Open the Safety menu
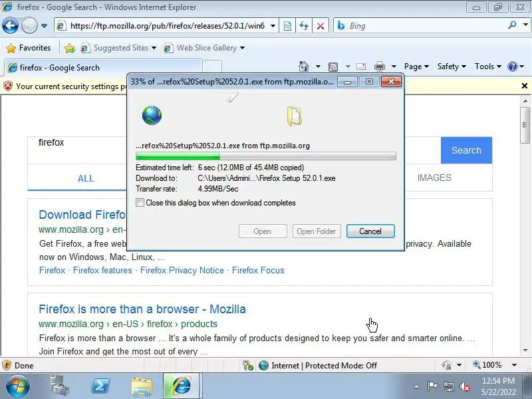 pos(452,66)
